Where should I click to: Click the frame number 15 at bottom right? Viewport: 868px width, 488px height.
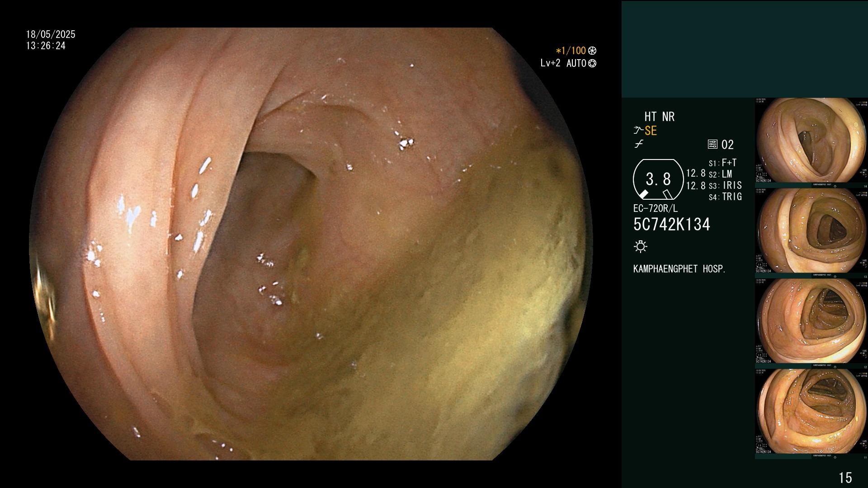[845, 478]
